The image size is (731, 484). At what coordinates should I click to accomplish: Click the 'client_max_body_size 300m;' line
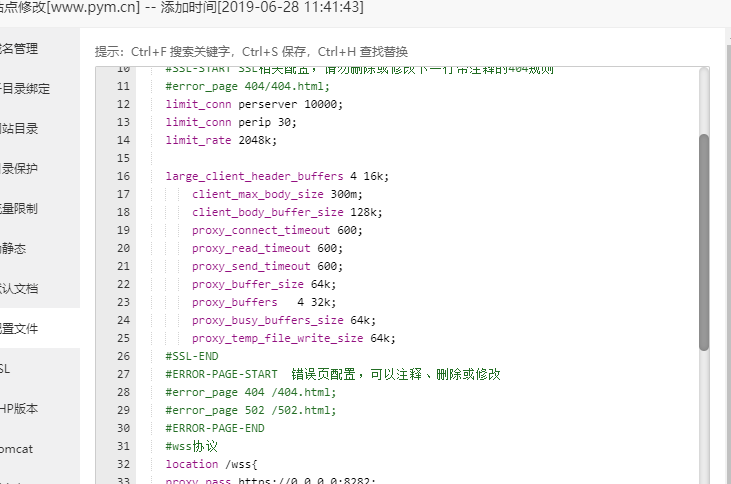277,194
